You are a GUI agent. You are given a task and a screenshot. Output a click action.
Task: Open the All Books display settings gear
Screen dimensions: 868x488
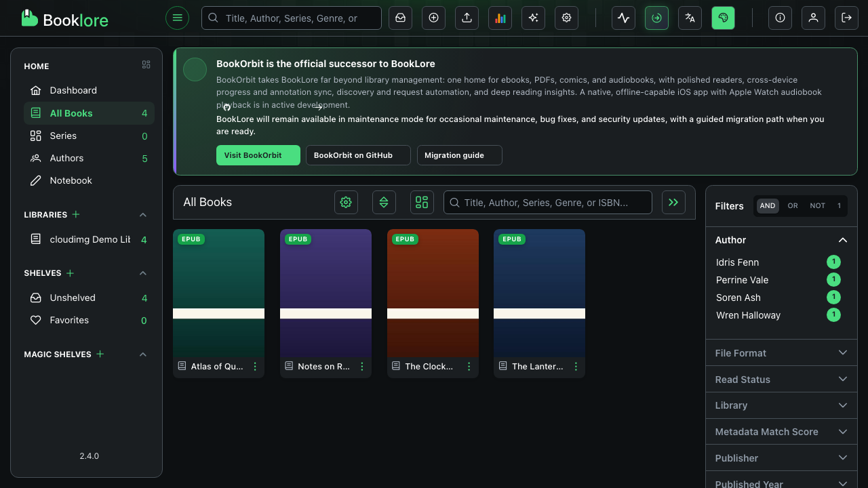(346, 202)
